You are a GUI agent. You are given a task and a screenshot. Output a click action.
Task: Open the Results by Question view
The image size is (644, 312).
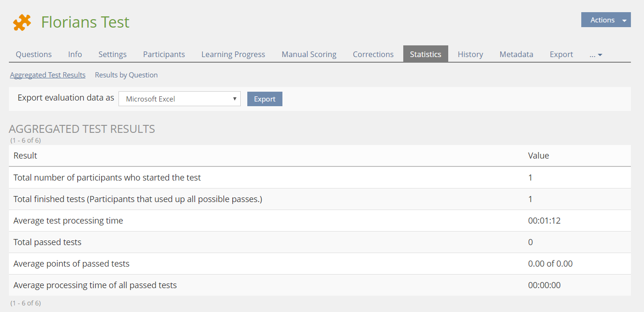[126, 75]
